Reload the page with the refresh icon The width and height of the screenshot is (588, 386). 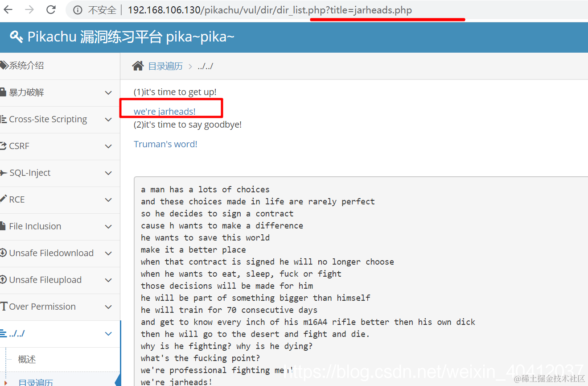coord(51,9)
